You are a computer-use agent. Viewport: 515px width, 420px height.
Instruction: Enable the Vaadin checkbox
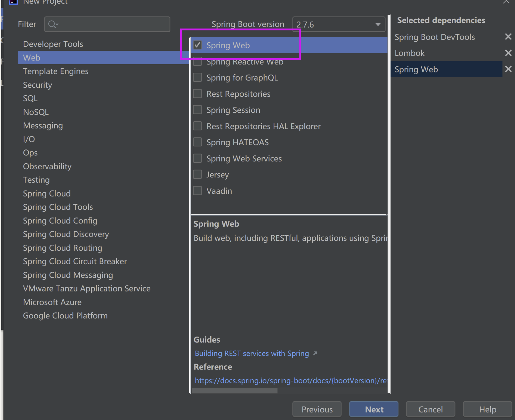[x=197, y=191]
